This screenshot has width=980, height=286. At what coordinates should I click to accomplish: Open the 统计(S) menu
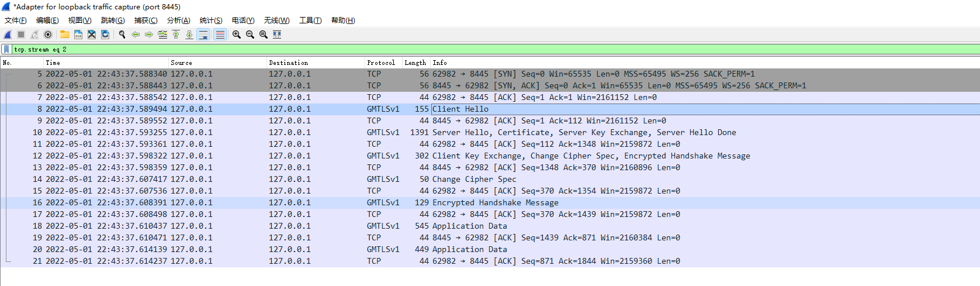pos(211,20)
